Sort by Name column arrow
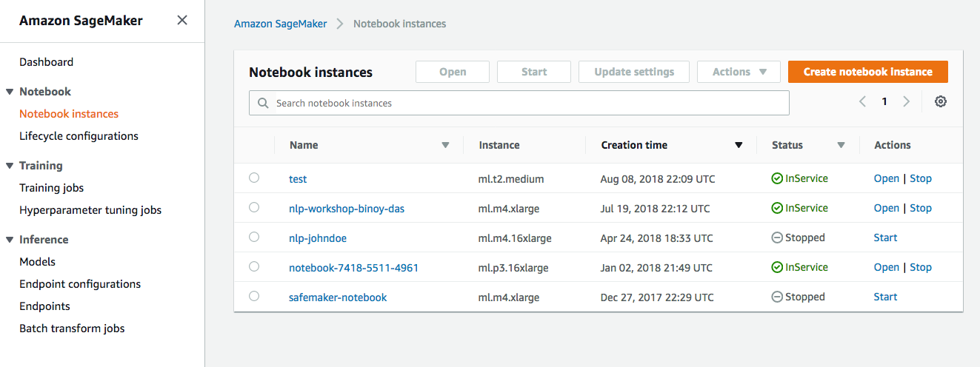The height and width of the screenshot is (367, 980). [x=445, y=145]
